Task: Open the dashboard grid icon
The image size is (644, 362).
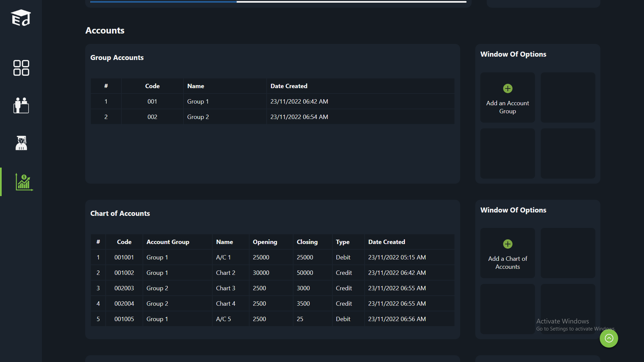Action: tap(21, 68)
